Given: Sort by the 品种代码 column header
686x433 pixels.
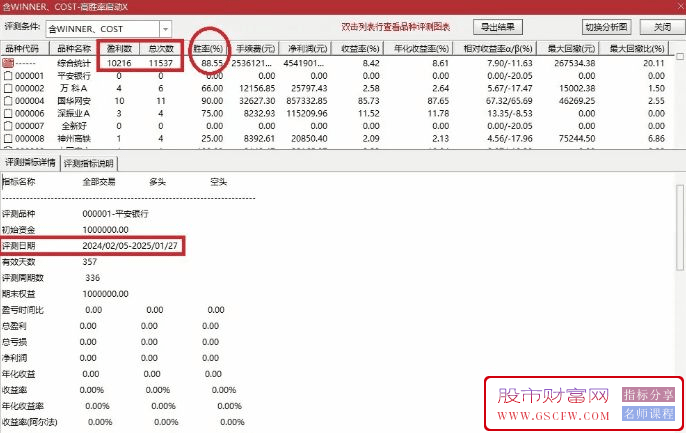Looking at the screenshot, I should click(22, 49).
